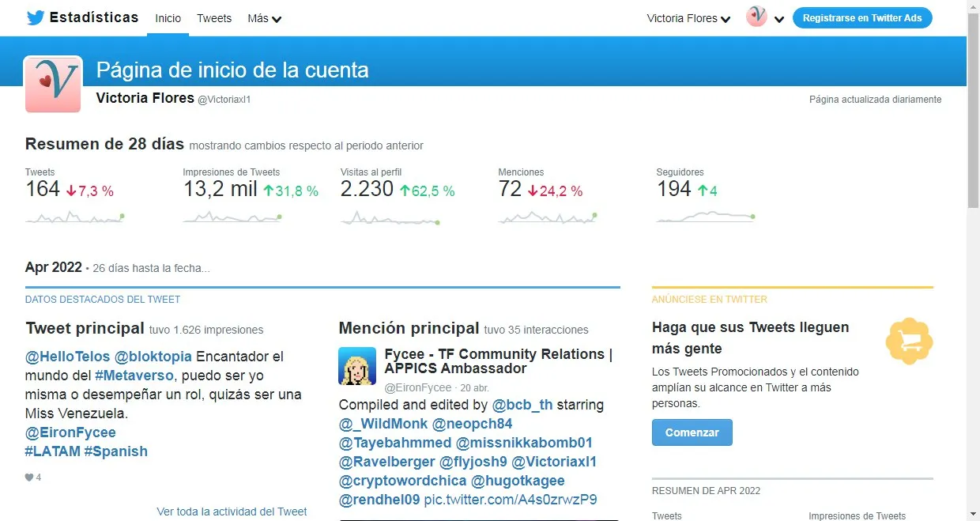The image size is (980, 521).
Task: Click the @HelloTelos mention link
Action: pos(67,357)
